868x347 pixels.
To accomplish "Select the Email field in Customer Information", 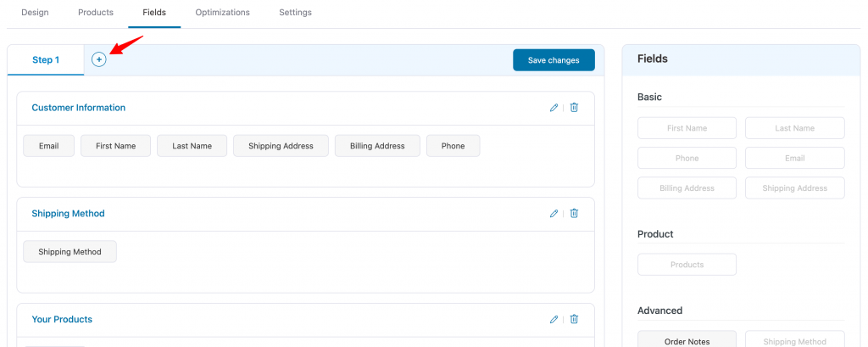I will click(48, 146).
